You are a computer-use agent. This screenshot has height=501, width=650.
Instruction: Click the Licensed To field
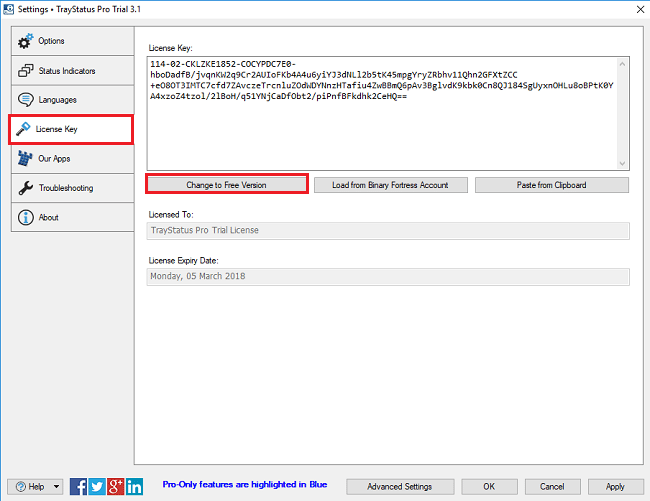(388, 230)
